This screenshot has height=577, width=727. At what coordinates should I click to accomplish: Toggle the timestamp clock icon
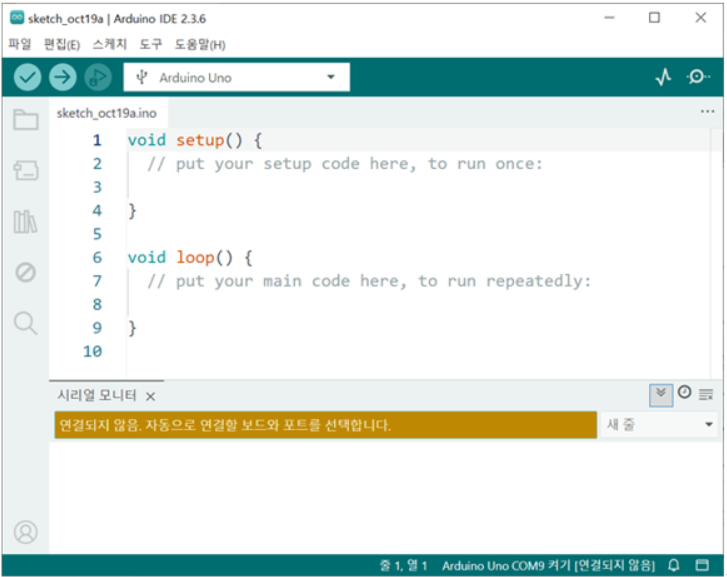point(684,392)
